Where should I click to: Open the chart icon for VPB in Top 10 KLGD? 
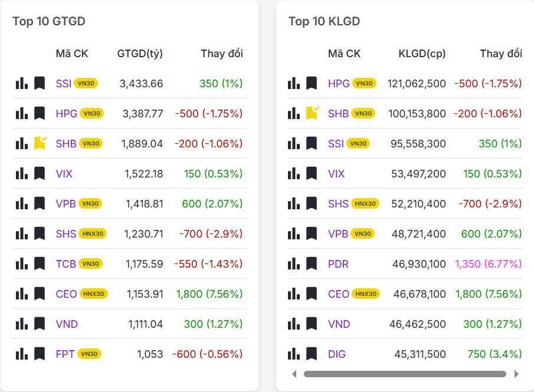pyautogui.click(x=294, y=233)
